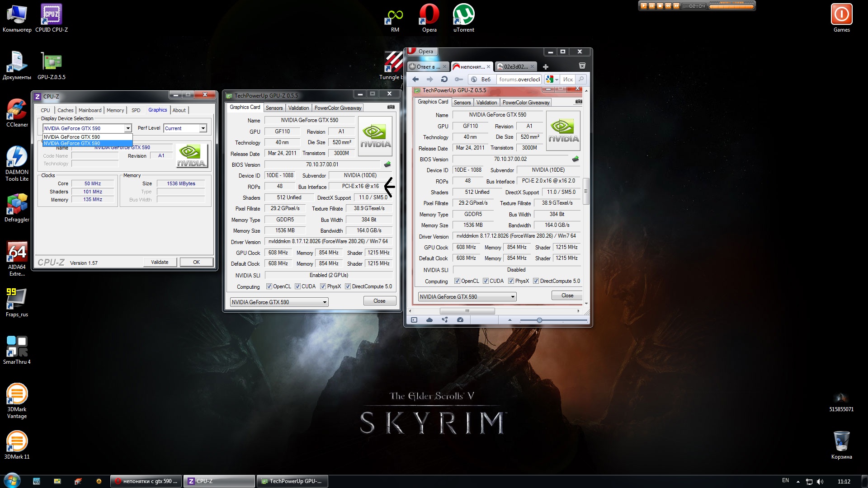Toggle DirectCompute 5.0 in Opera page GPU-Z
This screenshot has height=488, width=868.
[536, 281]
